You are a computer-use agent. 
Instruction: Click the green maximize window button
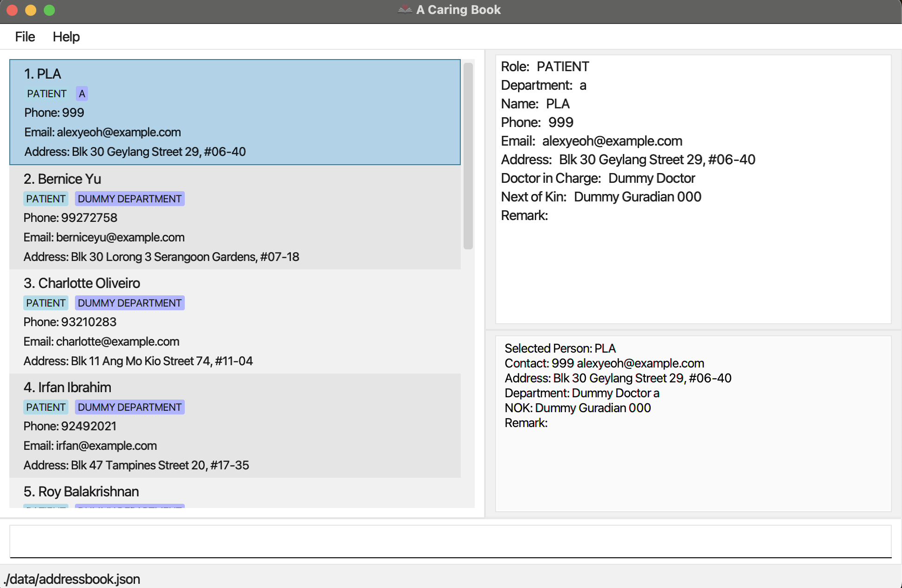[49, 10]
